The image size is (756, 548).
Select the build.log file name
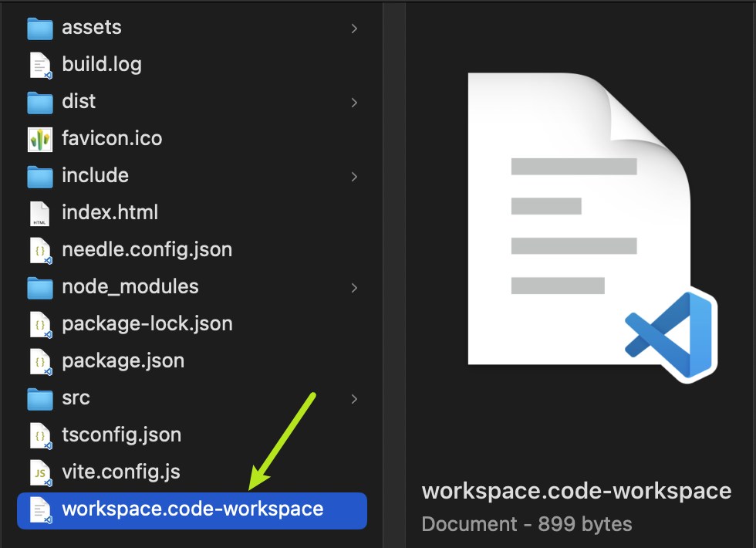102,65
